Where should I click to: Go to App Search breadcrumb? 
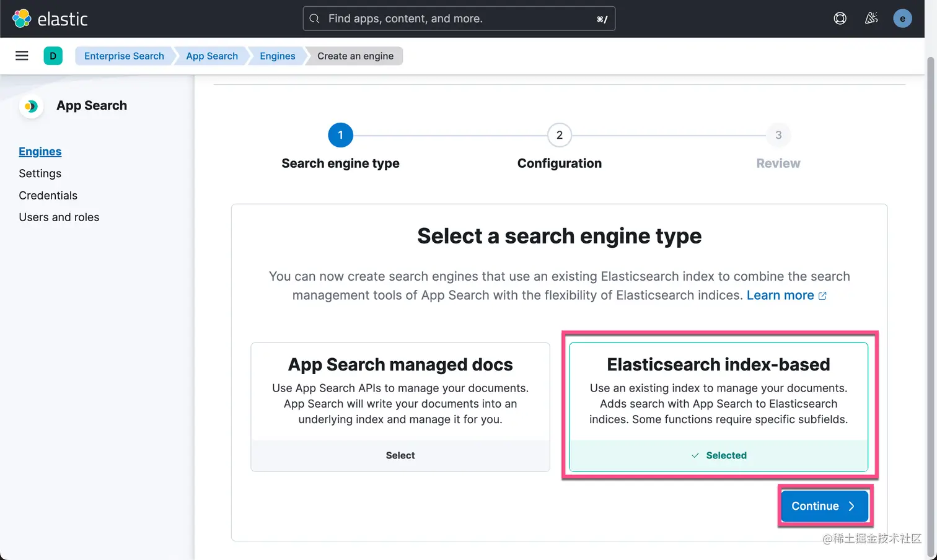point(212,56)
